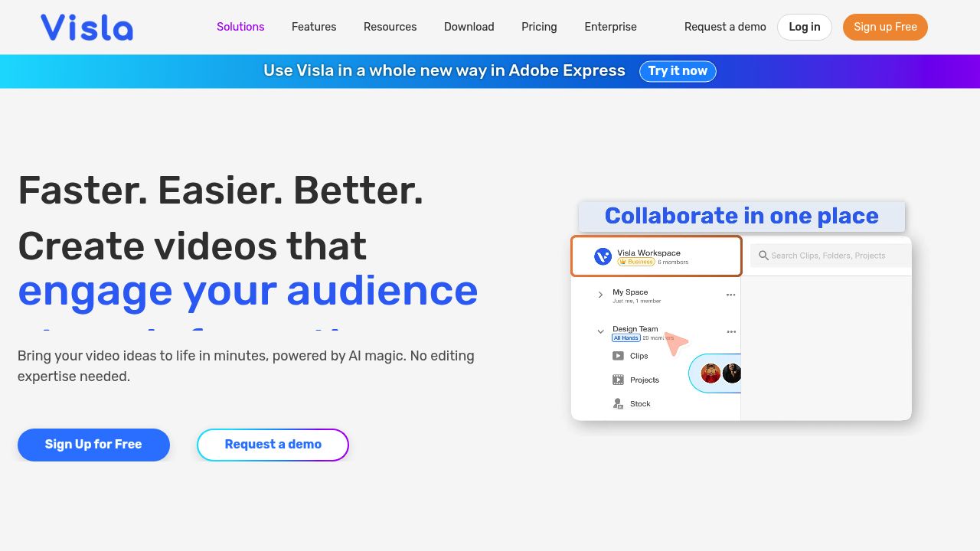Collapse the Design Team chevron

(600, 331)
